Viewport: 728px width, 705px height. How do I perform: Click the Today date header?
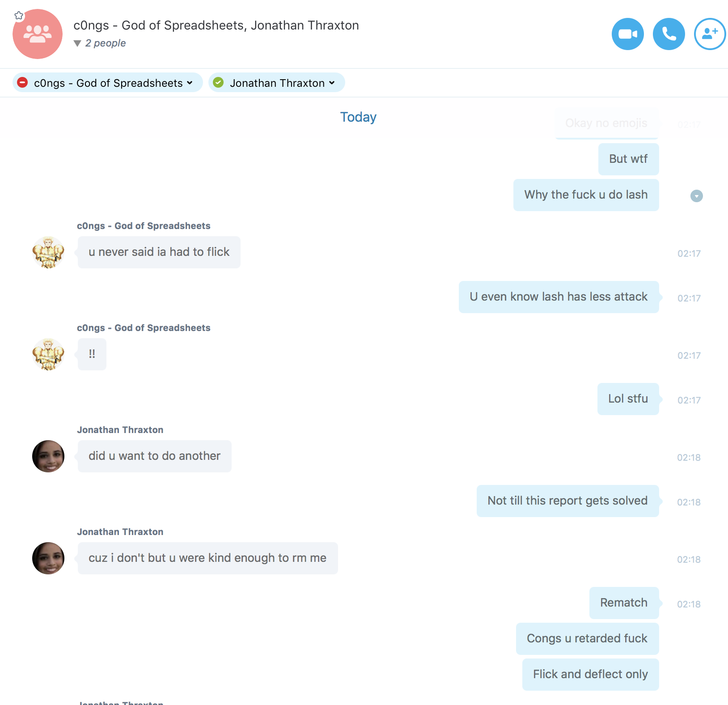358,117
